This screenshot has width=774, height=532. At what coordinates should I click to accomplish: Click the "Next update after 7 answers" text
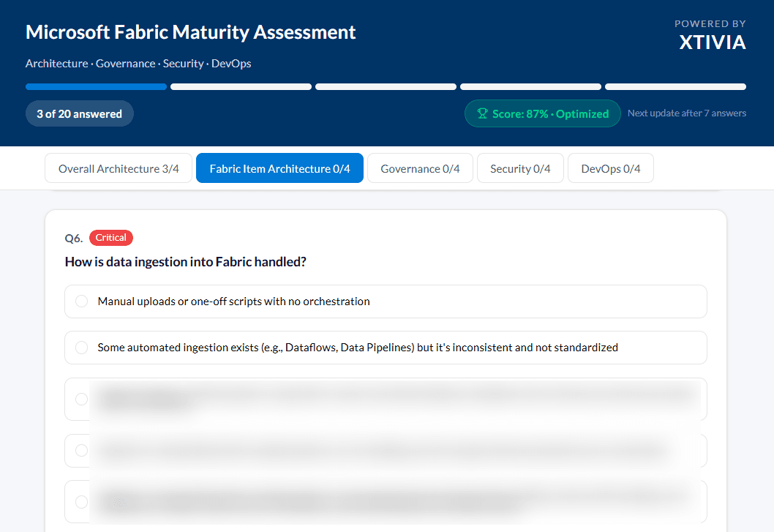pos(686,113)
